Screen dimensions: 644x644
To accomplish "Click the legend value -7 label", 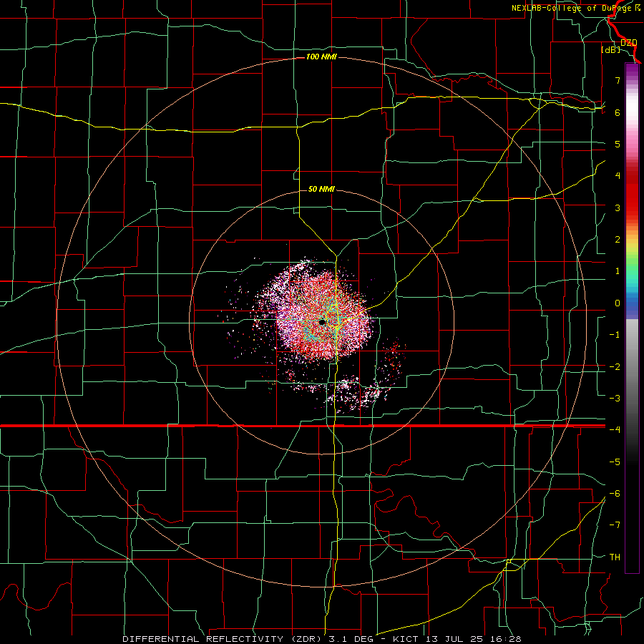I will [615, 525].
